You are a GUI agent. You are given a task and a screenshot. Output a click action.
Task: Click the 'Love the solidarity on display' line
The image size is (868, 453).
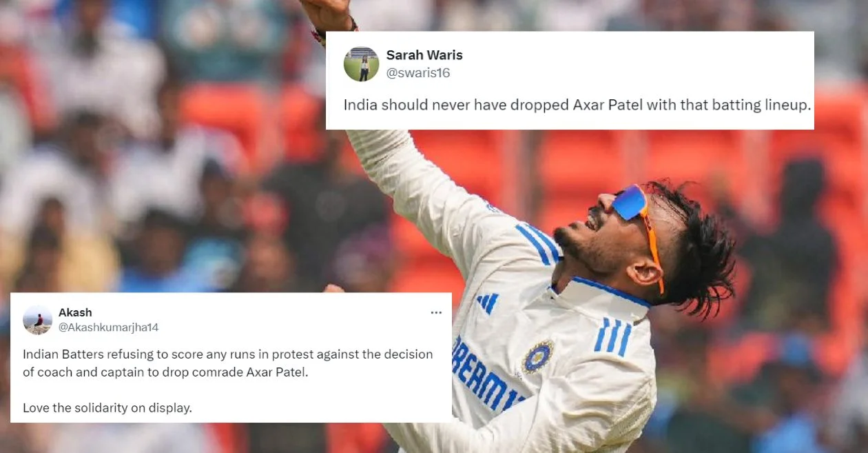click(x=107, y=407)
